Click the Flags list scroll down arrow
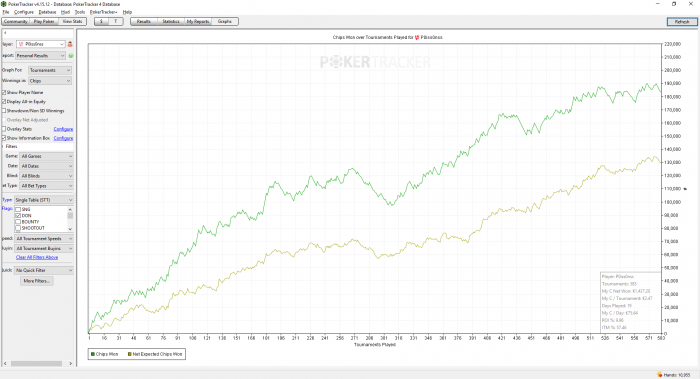 tap(70, 229)
